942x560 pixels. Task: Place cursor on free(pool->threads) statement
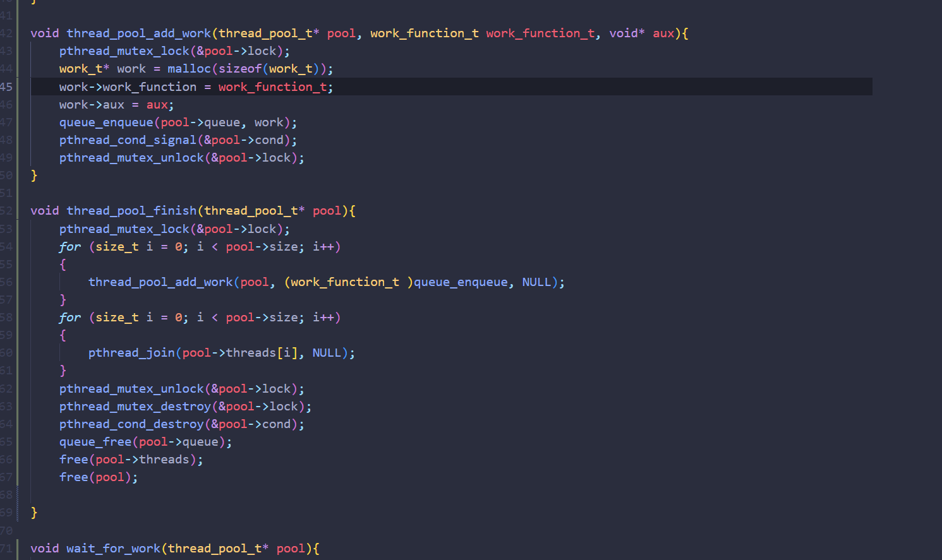coord(131,460)
